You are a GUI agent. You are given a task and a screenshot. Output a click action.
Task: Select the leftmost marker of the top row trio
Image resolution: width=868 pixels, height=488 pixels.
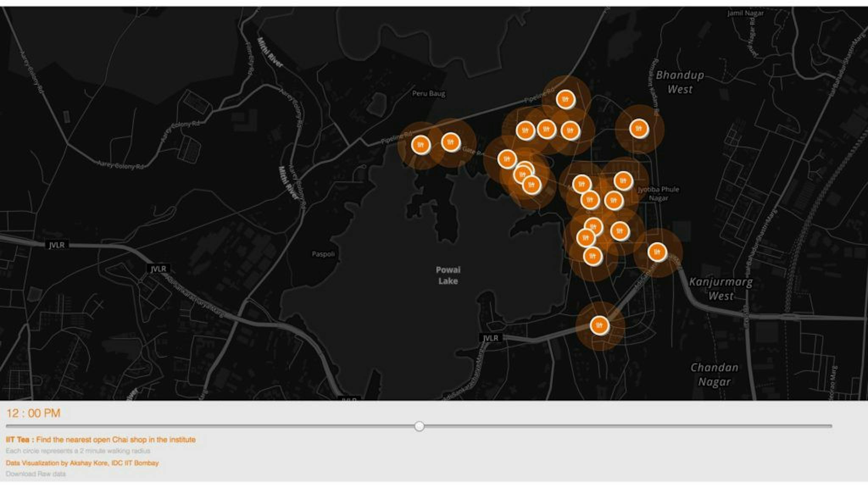526,130
